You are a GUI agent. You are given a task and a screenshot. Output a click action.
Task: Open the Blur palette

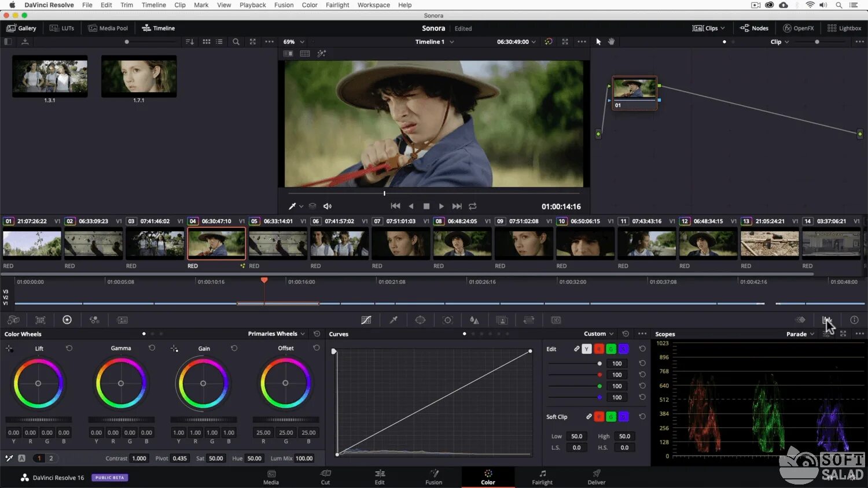[x=474, y=320]
